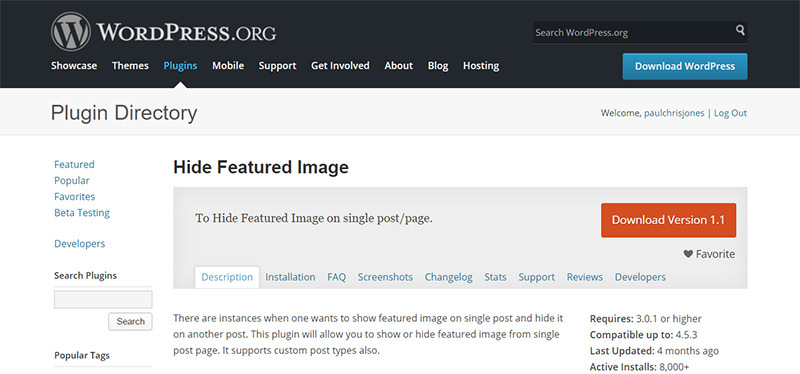Click the Favorite heart icon
The width and height of the screenshot is (800, 374).
[688, 254]
